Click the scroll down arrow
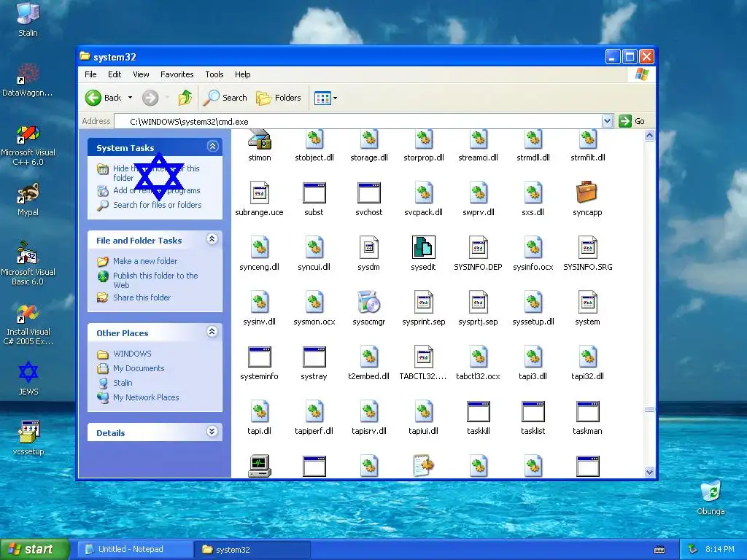The width and height of the screenshot is (747, 560). pyautogui.click(x=649, y=472)
